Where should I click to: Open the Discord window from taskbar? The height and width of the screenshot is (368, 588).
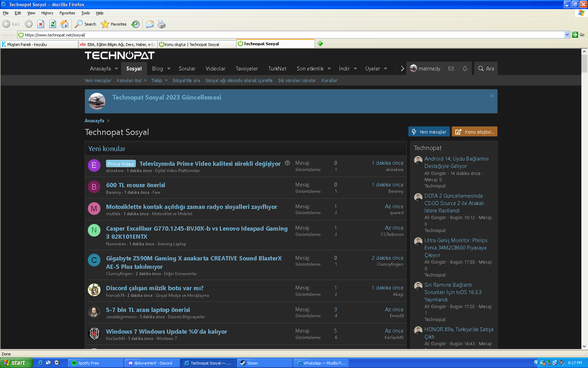152,363
